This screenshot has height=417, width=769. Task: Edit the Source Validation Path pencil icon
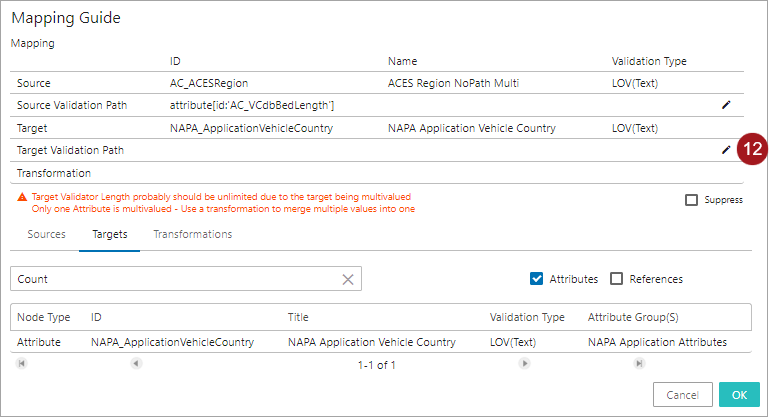[x=726, y=105]
